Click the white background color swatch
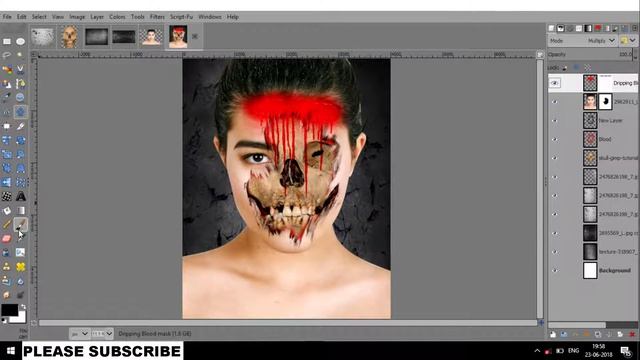 [x=20, y=318]
